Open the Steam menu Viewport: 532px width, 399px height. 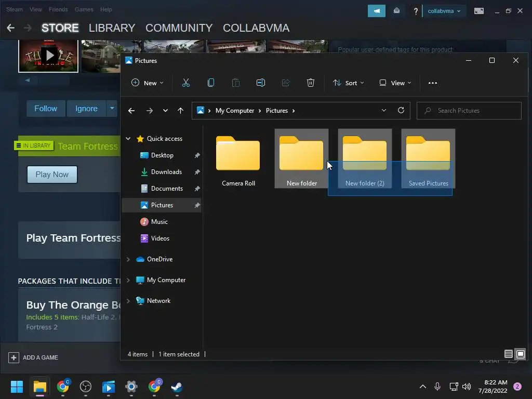[15, 9]
